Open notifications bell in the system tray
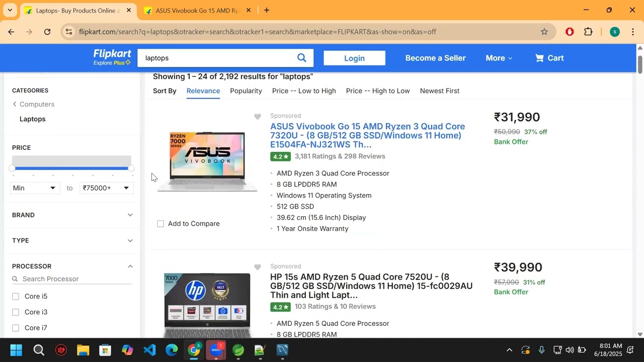Viewport: 644px width, 362px height. (x=630, y=350)
